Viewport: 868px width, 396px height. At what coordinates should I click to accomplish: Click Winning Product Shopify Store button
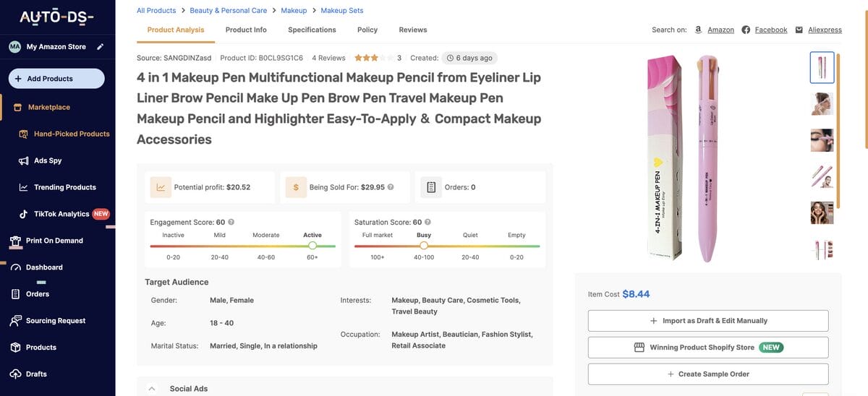click(x=708, y=348)
